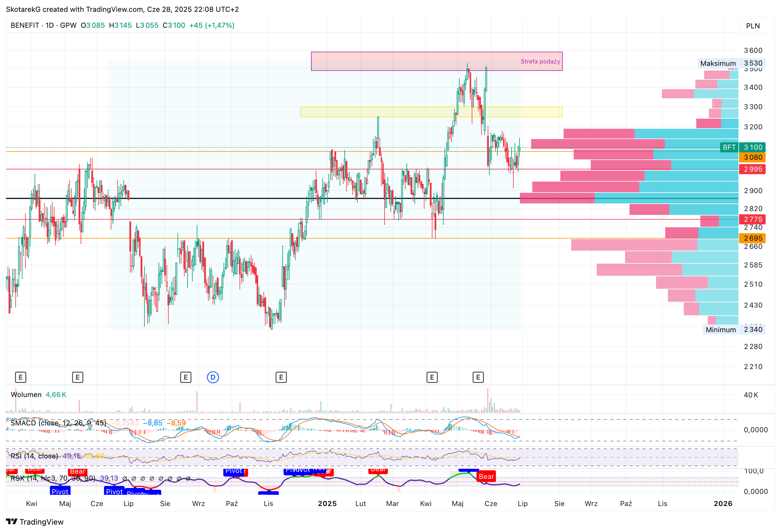
Task: Click the blue Pivot label below April 2024
Action: pos(60,491)
